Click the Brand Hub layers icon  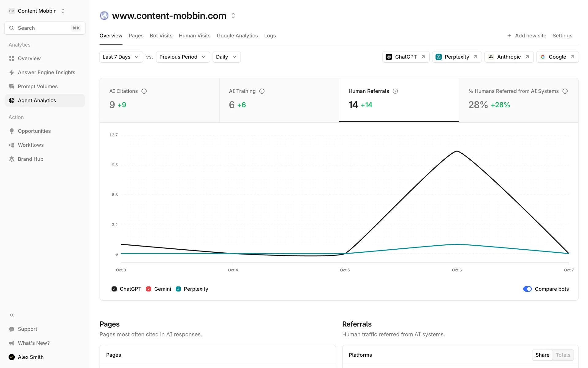click(12, 159)
